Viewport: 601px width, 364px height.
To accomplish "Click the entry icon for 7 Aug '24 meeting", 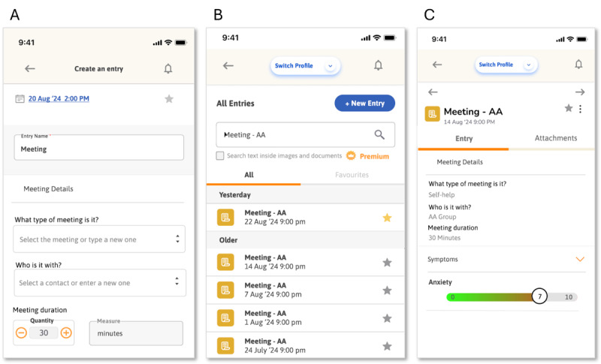I will point(225,290).
